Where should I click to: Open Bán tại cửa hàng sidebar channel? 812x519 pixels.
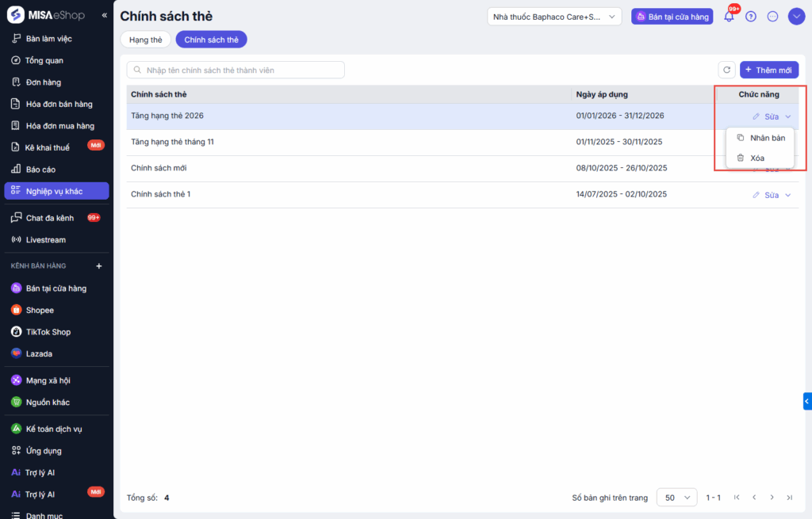[56, 288]
